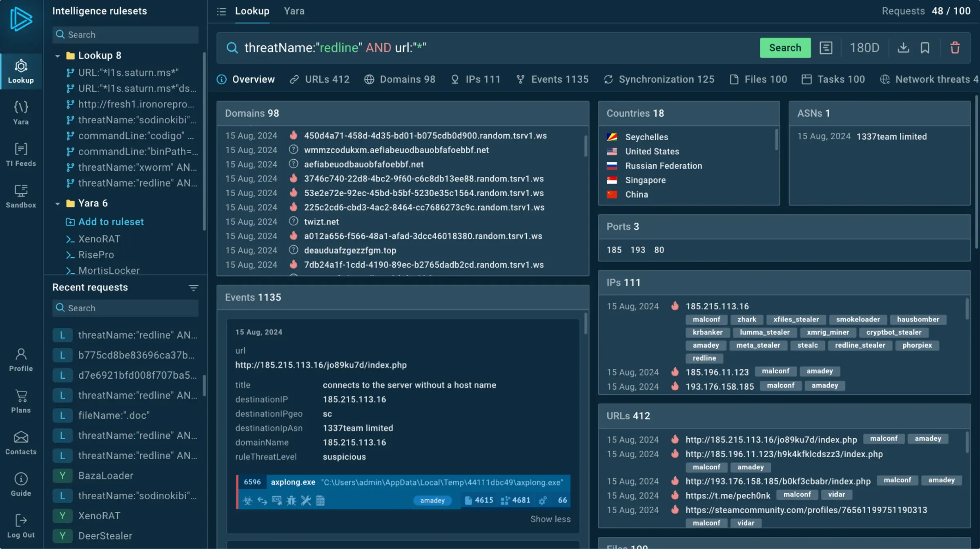This screenshot has width=980, height=549.
Task: Bookmark the current search query
Action: tap(925, 48)
